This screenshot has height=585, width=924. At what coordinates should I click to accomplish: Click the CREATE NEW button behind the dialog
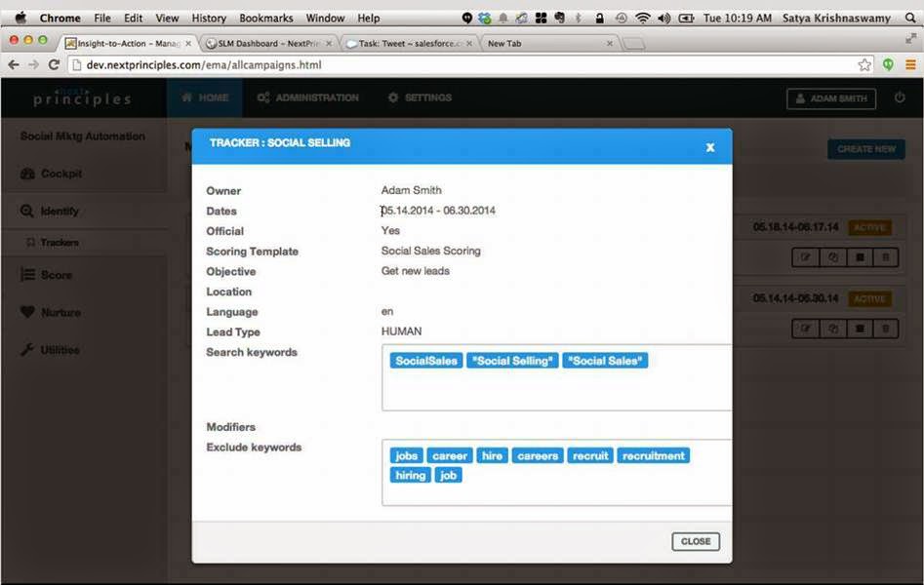coord(866,149)
